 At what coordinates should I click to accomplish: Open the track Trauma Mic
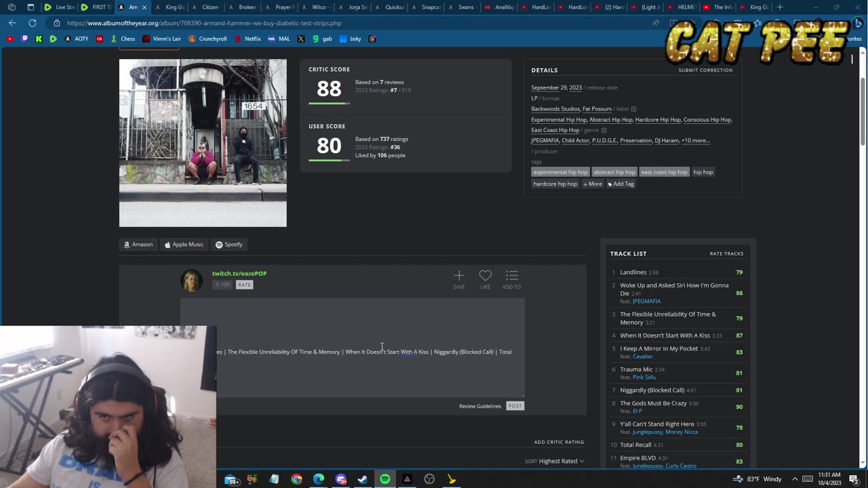636,369
